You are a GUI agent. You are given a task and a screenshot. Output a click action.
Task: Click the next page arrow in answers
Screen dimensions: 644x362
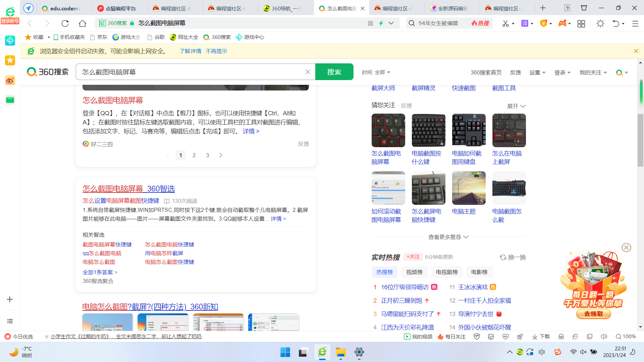click(x=221, y=155)
